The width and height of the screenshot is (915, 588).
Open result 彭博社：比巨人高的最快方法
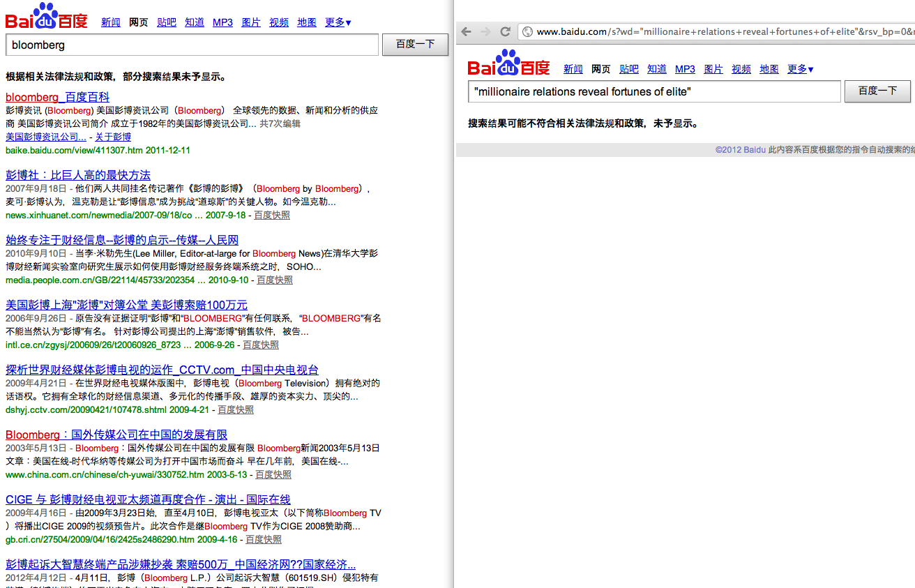click(78, 175)
